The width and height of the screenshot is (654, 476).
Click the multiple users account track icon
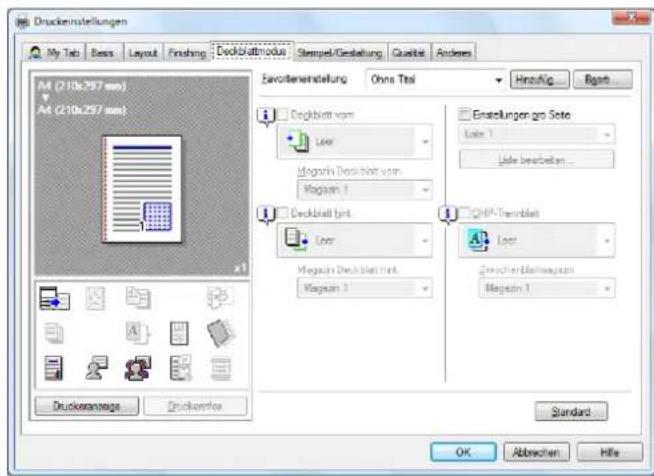coord(138,368)
